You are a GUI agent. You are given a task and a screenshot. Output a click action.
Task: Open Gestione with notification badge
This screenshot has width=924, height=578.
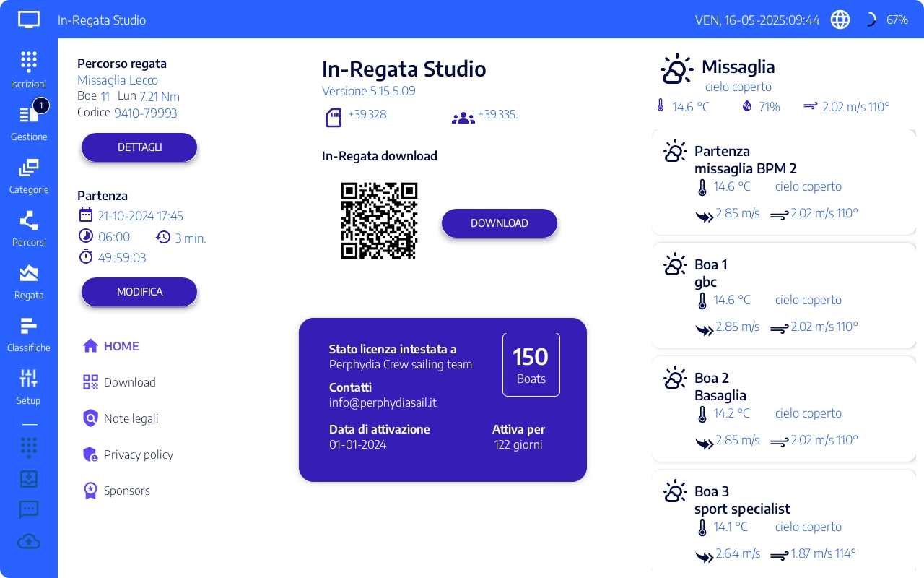(x=29, y=122)
